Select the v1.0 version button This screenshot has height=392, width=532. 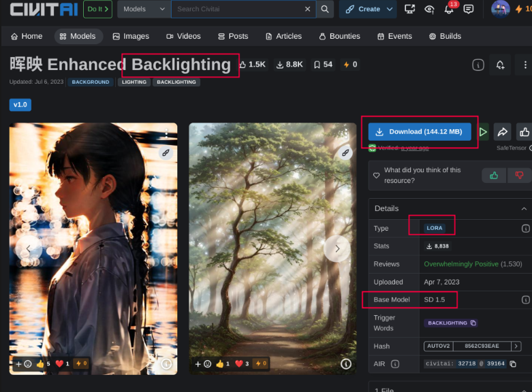tap(20, 105)
